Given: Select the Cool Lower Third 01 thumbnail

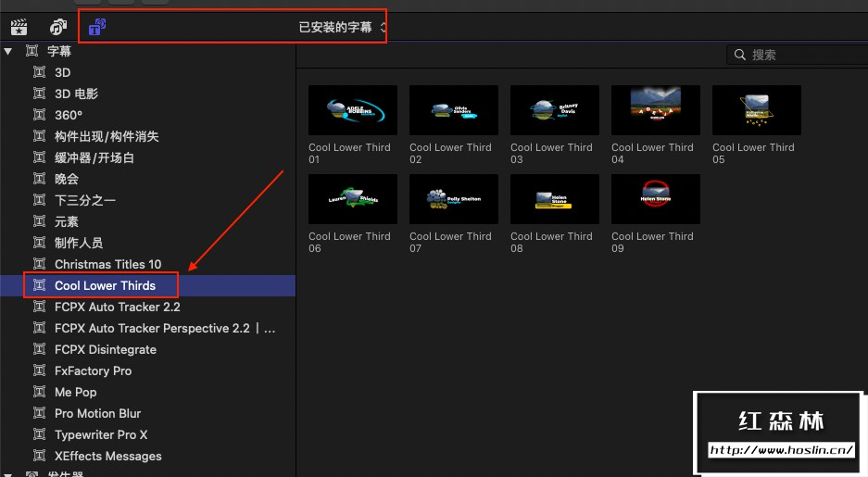Looking at the screenshot, I should (353, 110).
